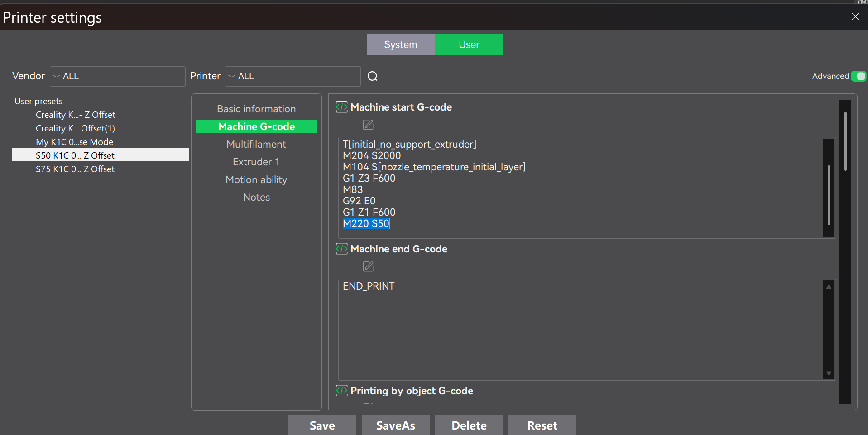Select the Basic information section
The width and height of the screenshot is (868, 435).
pos(256,109)
